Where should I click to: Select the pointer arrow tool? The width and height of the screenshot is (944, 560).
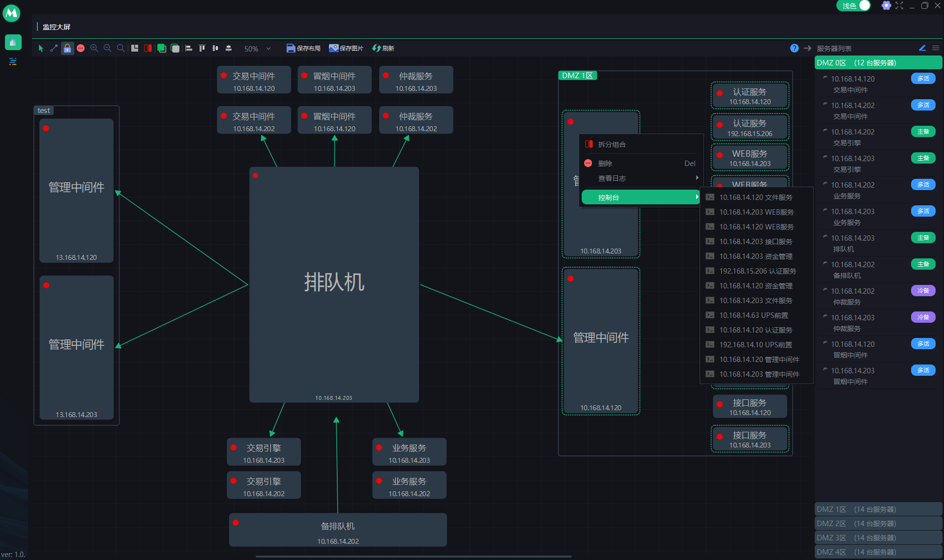(x=41, y=48)
